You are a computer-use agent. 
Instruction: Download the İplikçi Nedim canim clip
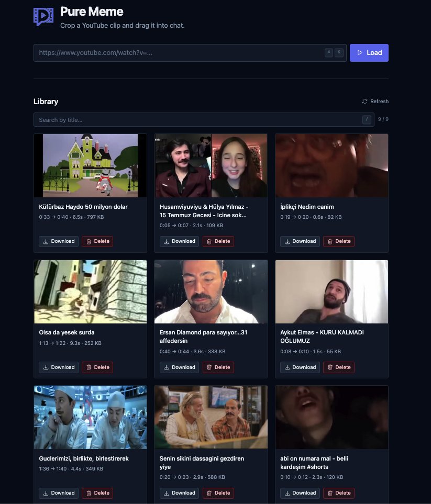[300, 241]
